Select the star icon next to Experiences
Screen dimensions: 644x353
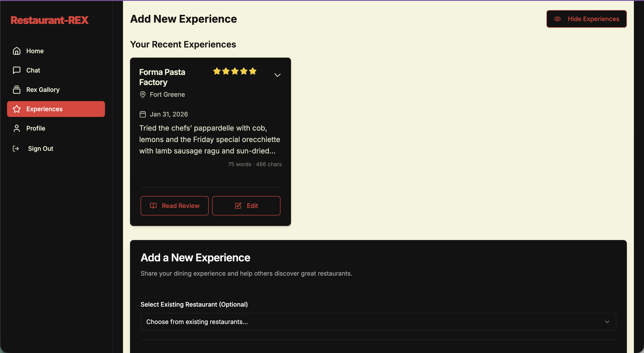(16, 109)
